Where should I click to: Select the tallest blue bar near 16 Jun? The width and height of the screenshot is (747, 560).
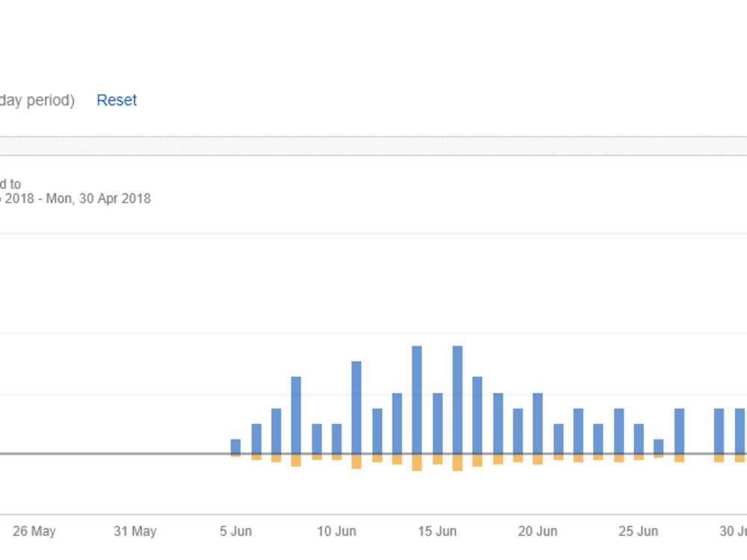click(457, 400)
